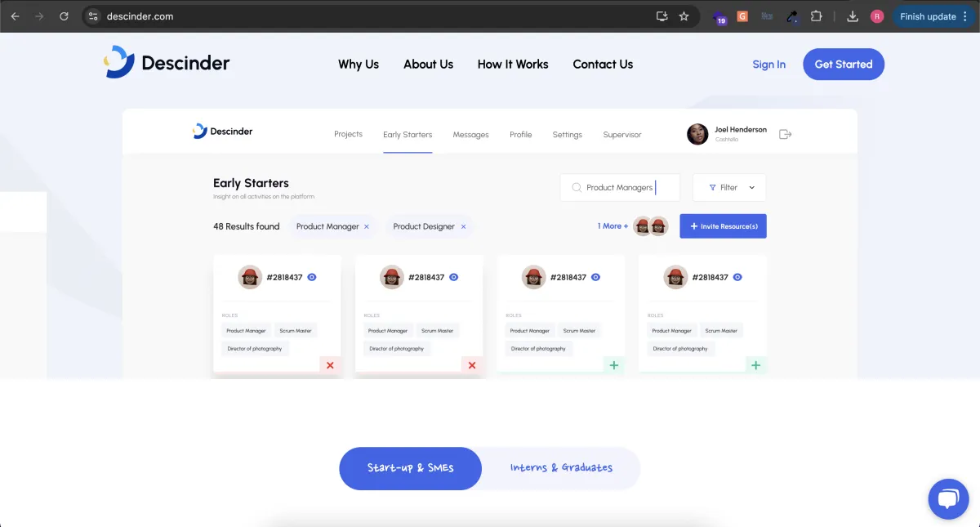Click the dashboard logout icon
This screenshot has height=527, width=980.
pyautogui.click(x=786, y=134)
